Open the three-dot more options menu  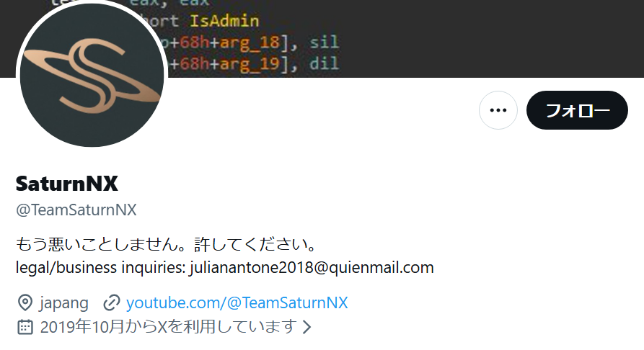coord(498,110)
